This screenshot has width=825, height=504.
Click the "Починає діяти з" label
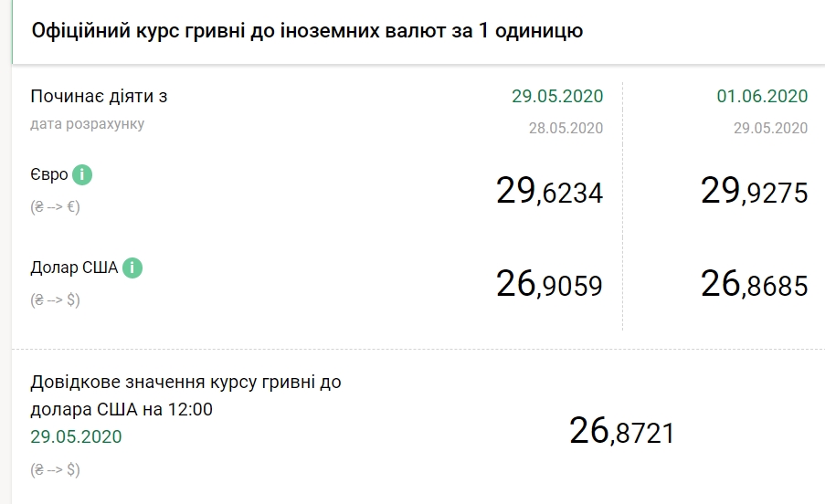99,97
